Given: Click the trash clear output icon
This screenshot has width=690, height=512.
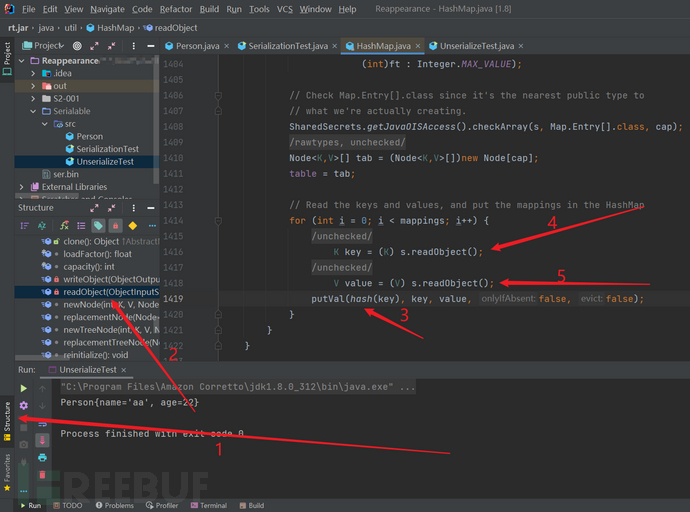Looking at the screenshot, I should [43, 475].
